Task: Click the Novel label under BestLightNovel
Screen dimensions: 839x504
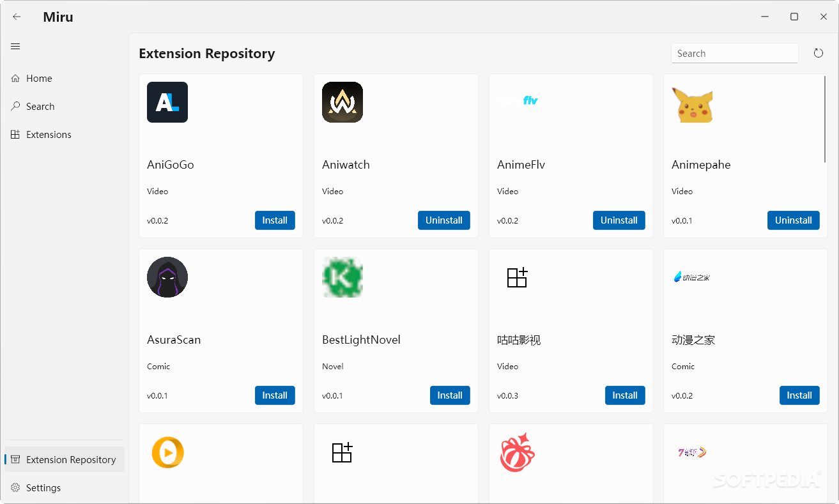Action: 333,367
